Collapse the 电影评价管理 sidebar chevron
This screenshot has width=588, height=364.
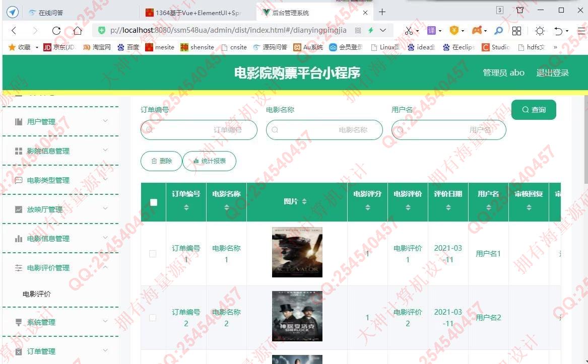tap(105, 267)
